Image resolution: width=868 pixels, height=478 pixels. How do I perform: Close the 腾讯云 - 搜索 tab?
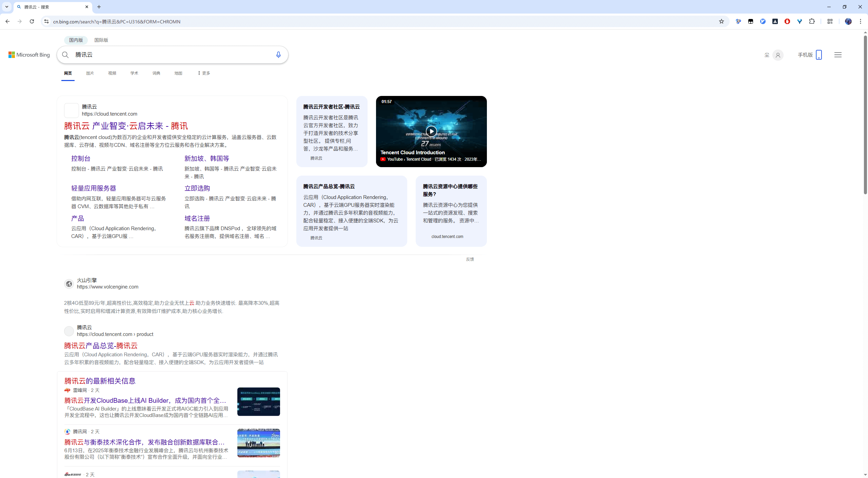[87, 7]
